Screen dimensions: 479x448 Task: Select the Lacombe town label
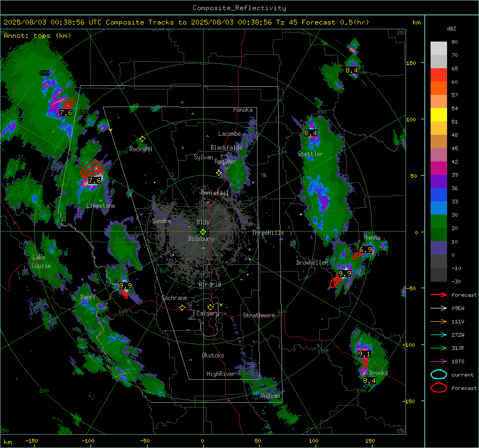[x=229, y=134]
